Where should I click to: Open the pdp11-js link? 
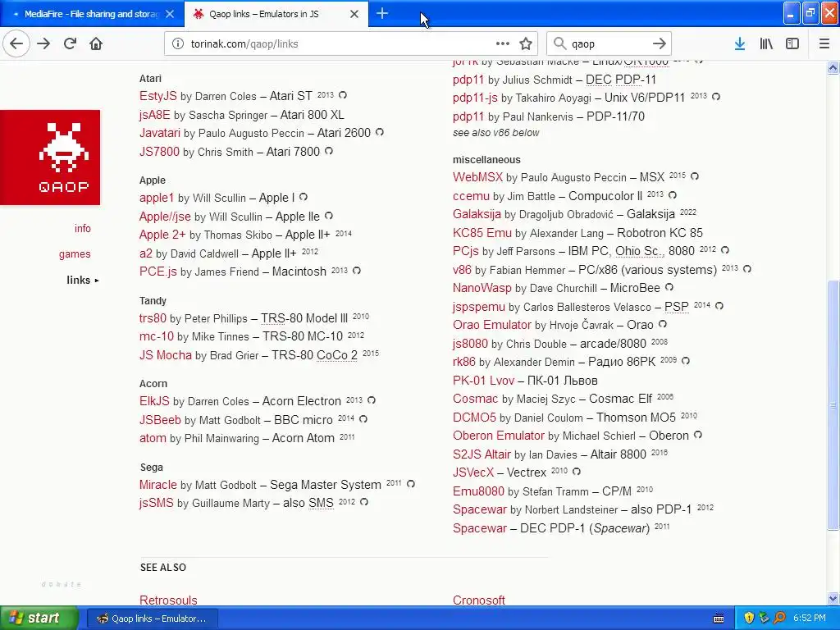pyautogui.click(x=475, y=98)
